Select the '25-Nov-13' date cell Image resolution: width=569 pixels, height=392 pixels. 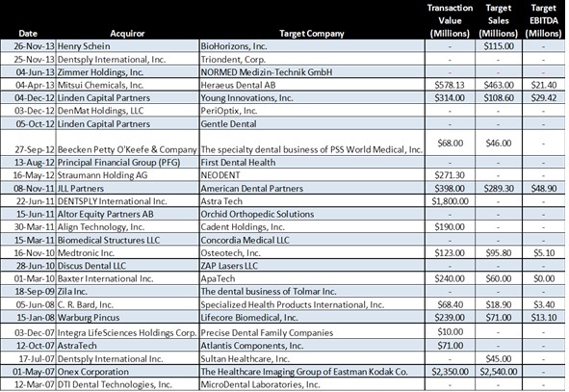[x=28, y=59]
